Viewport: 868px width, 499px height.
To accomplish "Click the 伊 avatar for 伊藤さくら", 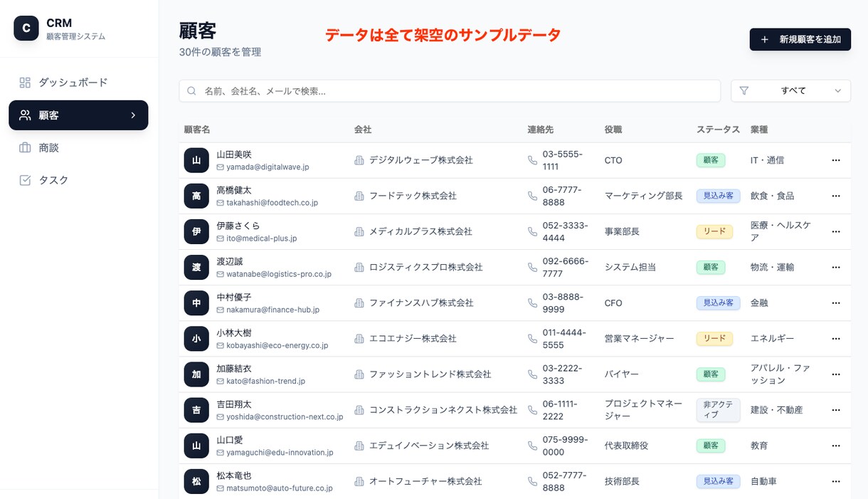I will pos(196,231).
